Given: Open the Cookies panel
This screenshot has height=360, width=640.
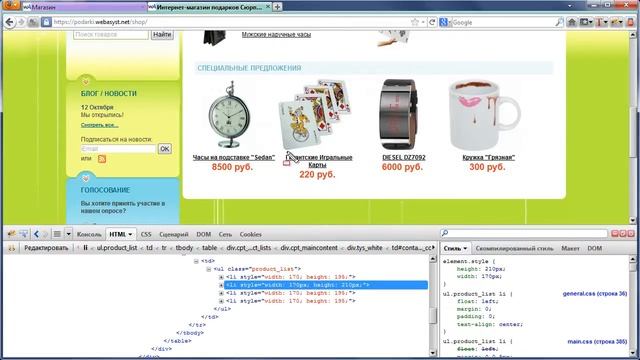Looking at the screenshot, I should [251, 234].
